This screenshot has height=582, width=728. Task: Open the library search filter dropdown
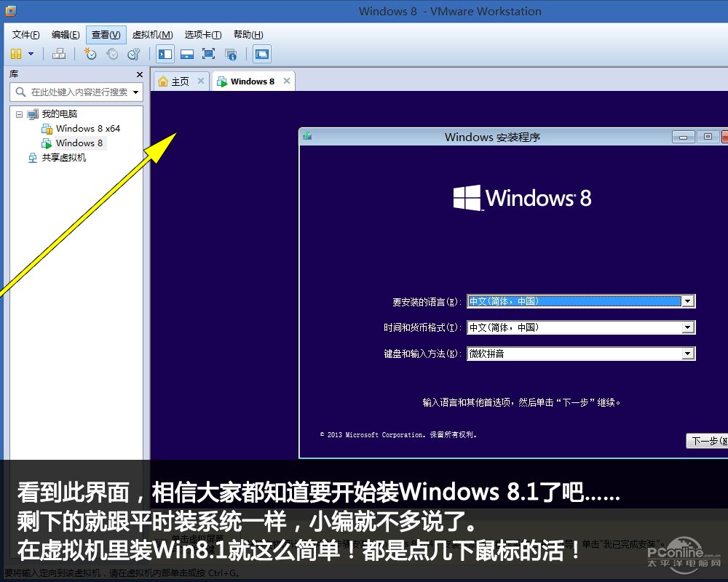coord(136,92)
